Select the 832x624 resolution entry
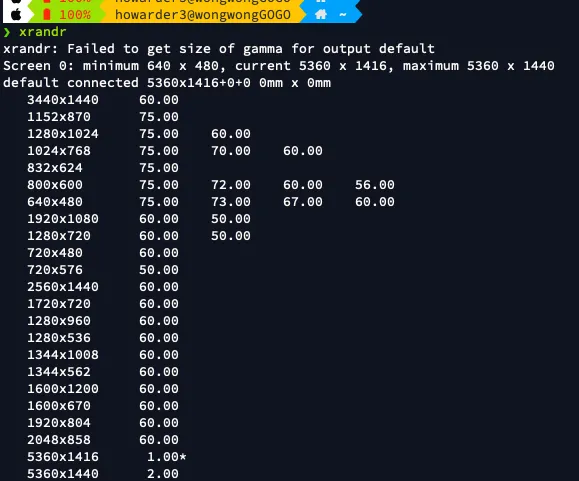Viewport: 579px width, 481px height. click(x=55, y=168)
